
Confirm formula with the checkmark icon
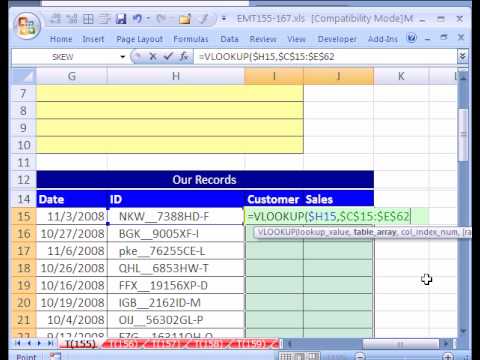pos(168,56)
